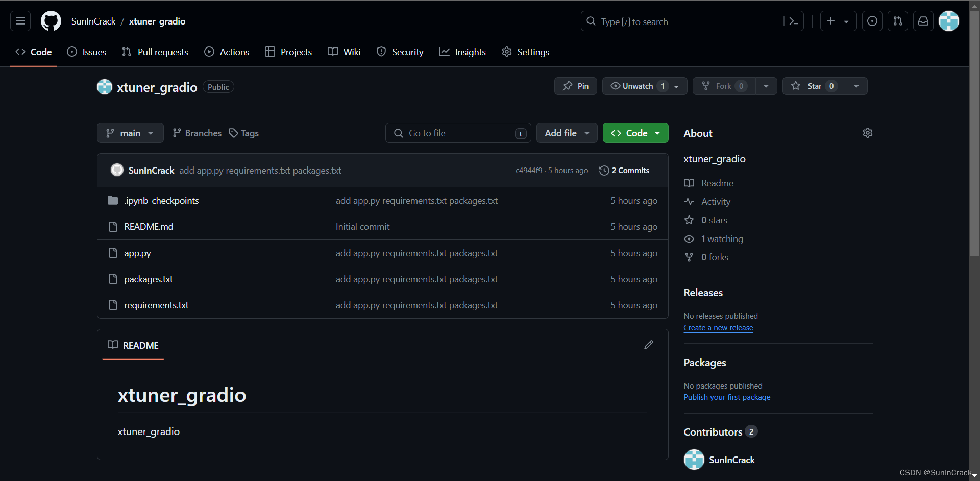The image size is (980, 481).
Task: Open the Readme link in About
Action: point(709,183)
